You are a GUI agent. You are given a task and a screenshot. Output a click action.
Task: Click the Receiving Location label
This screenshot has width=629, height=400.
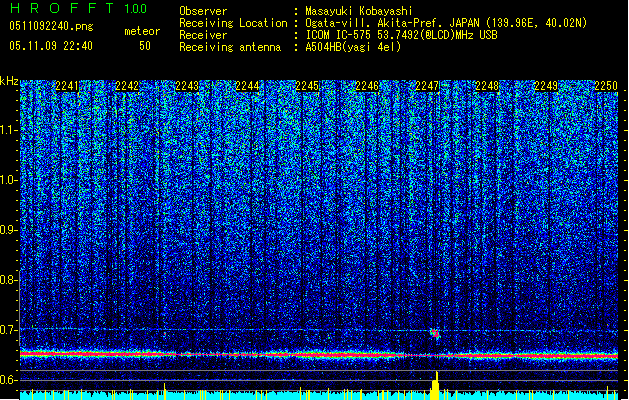[233, 23]
